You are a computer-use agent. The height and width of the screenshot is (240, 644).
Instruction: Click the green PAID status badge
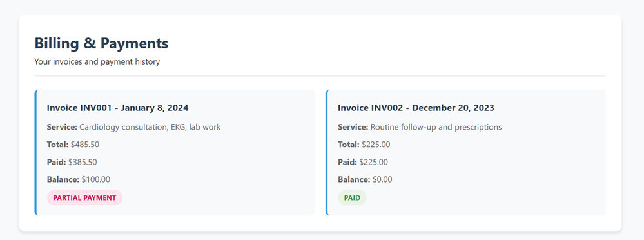pyautogui.click(x=352, y=197)
